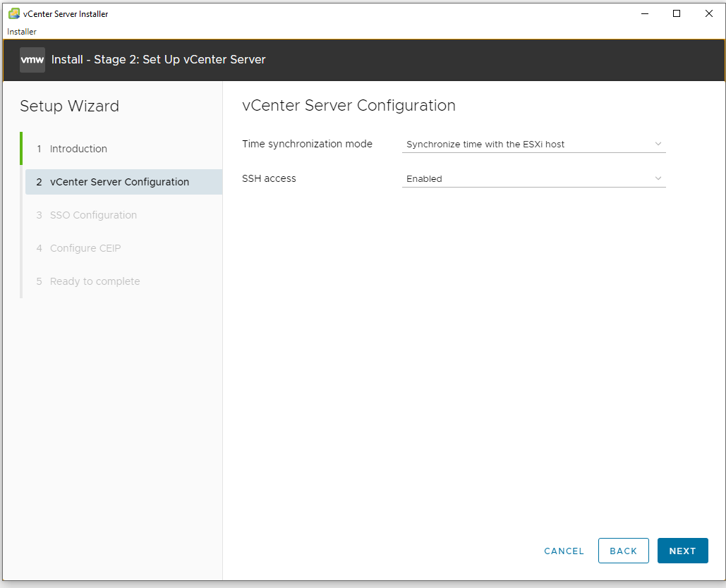726x588 pixels.
Task: Close the vCenter Server Installer window
Action: (x=708, y=14)
